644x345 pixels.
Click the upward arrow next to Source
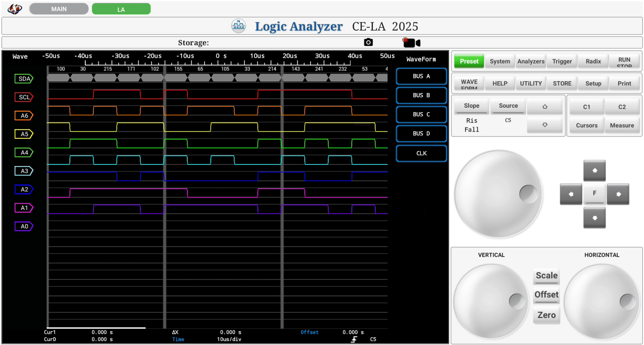pos(545,106)
